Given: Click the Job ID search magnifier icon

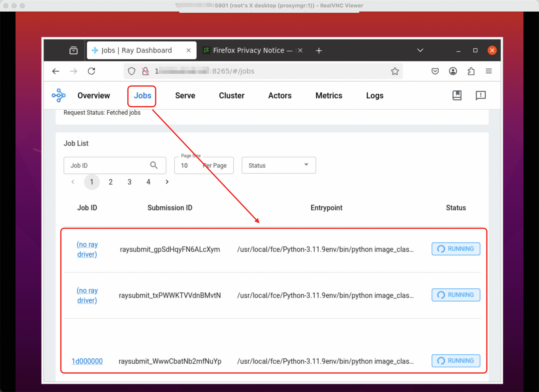Looking at the screenshot, I should click(x=154, y=165).
